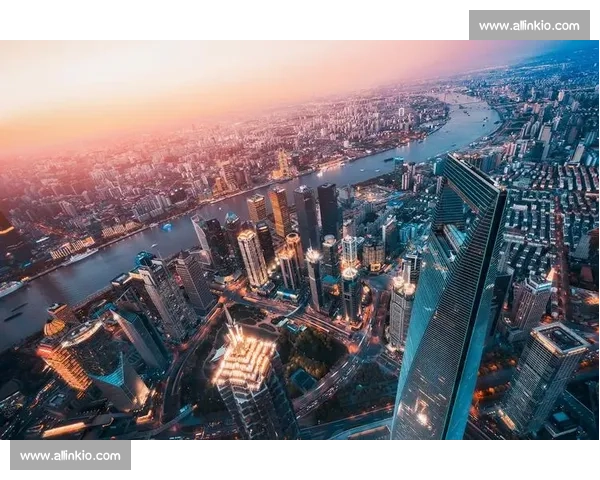The image size is (600, 480).
Task: Click the cylindrical lit tower beside blue skyscraper
Action: click(x=402, y=308)
